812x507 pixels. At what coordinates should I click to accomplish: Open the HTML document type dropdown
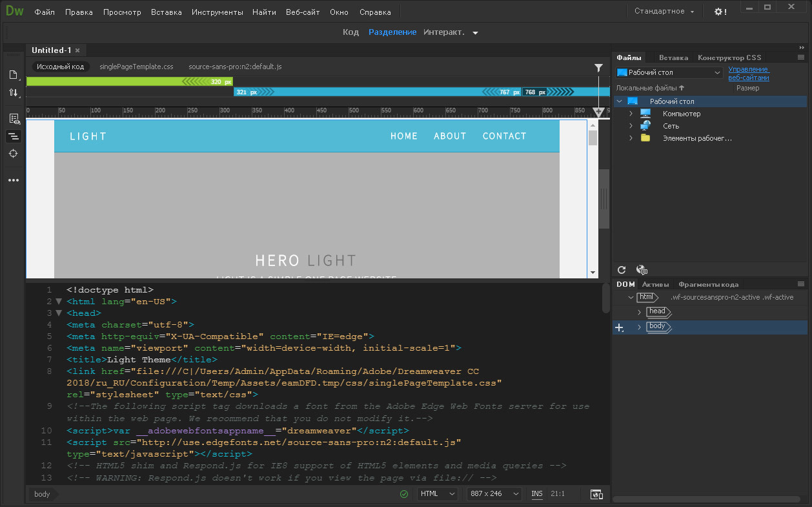click(x=437, y=494)
